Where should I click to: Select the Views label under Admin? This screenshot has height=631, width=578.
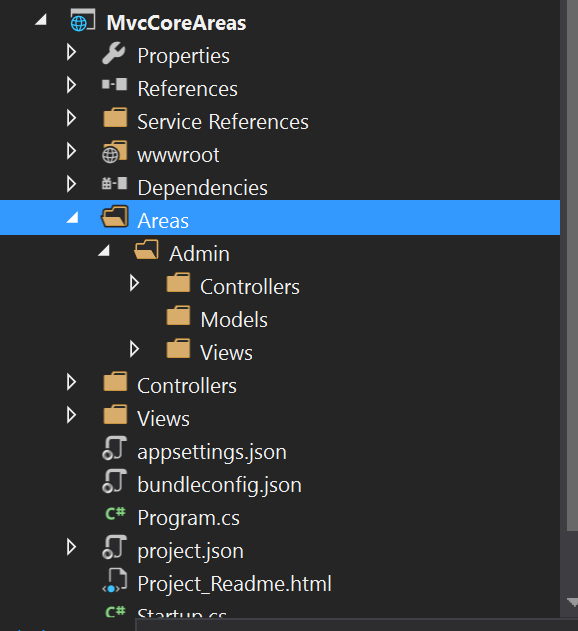click(227, 353)
